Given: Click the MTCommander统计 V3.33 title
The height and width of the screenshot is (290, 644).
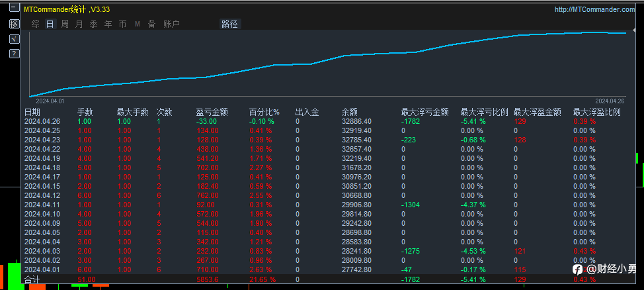Looking at the screenshot, I should coord(67,9).
